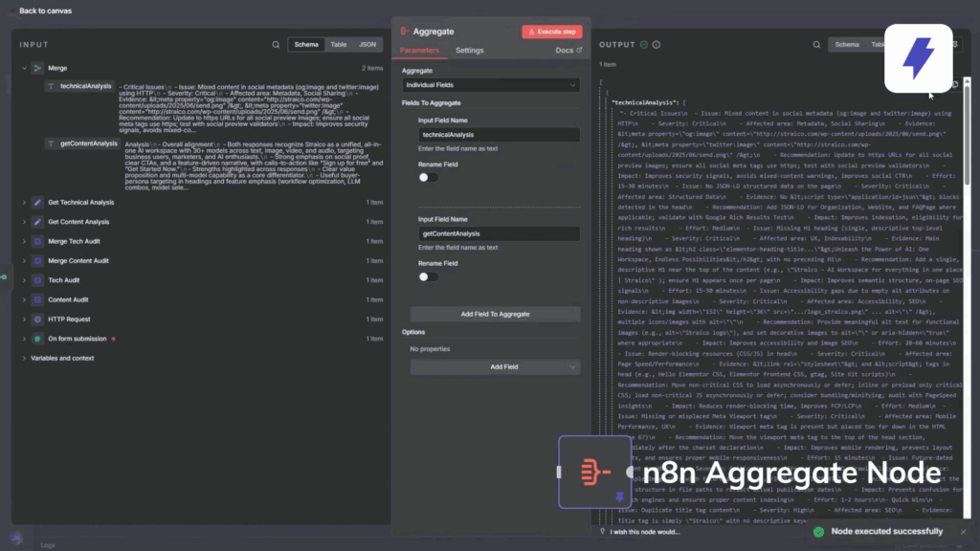This screenshot has height=551, width=980.
Task: Open the Aggregate Individual Fields dropdown
Action: (490, 85)
